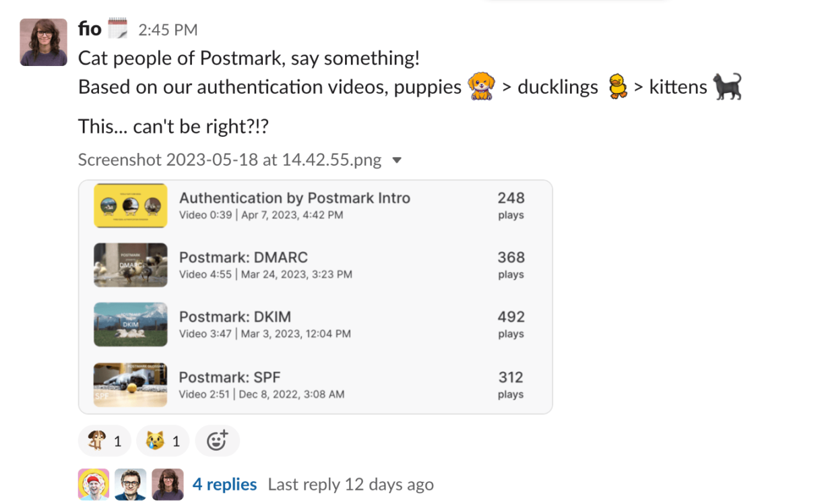Click the Screenshot 2023-05-18 file name
822x504 pixels.
(x=230, y=160)
